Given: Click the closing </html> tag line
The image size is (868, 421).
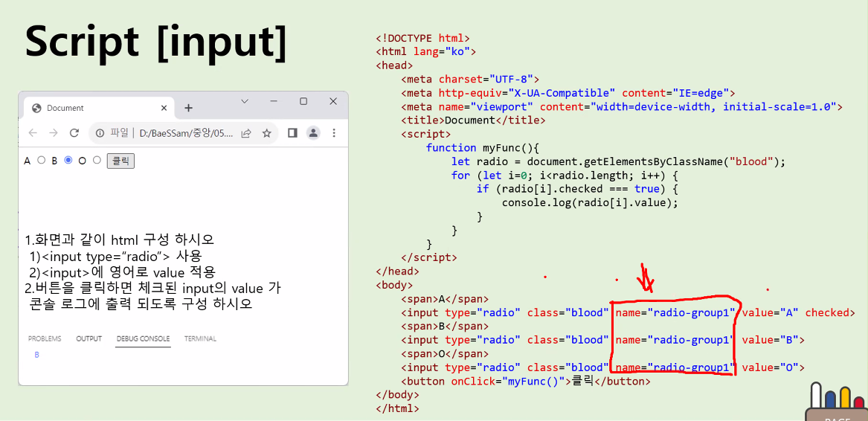Looking at the screenshot, I should point(397,409).
